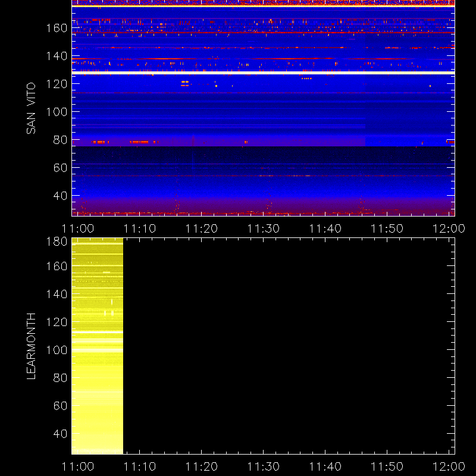Select the 160 tick label on the SAN VITO axis
This screenshot has height=476, width=476.
57,28
